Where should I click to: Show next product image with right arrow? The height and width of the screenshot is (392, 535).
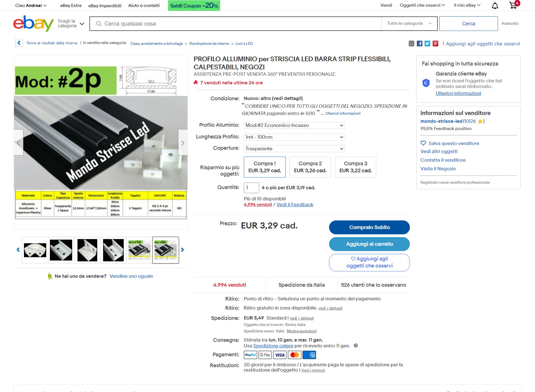[x=183, y=143]
